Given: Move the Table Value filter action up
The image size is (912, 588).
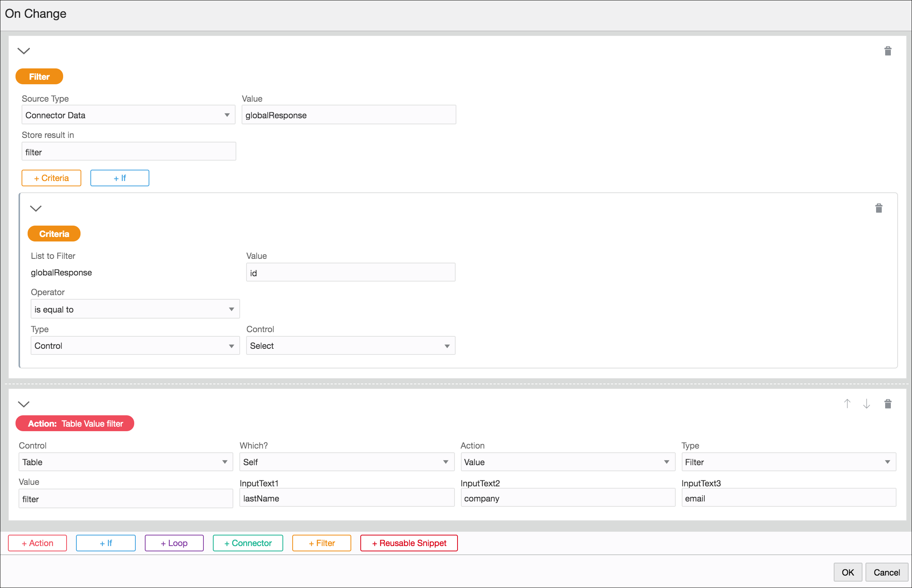Looking at the screenshot, I should click(x=847, y=404).
